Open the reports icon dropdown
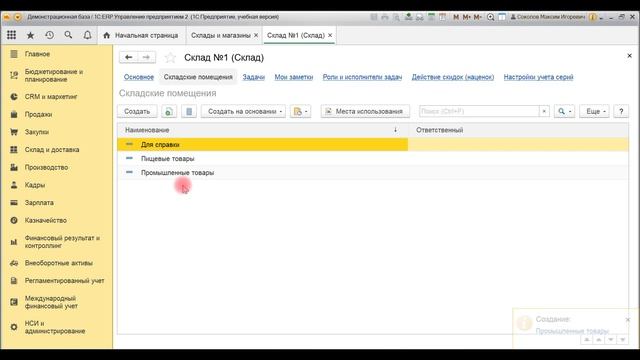Viewport: 640px width, 360px height. (x=300, y=111)
